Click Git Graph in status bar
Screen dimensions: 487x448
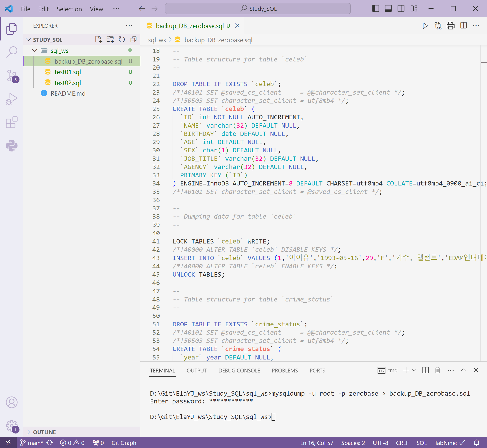coord(124,443)
